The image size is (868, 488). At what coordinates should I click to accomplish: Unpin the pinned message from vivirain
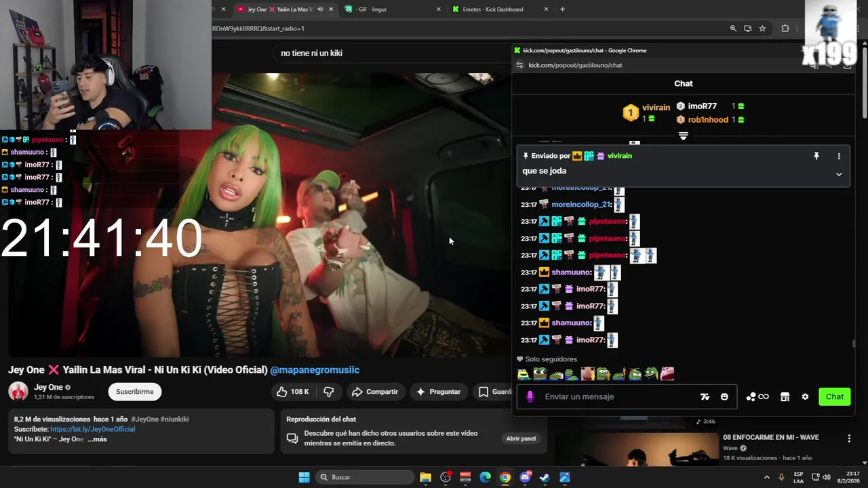click(816, 156)
